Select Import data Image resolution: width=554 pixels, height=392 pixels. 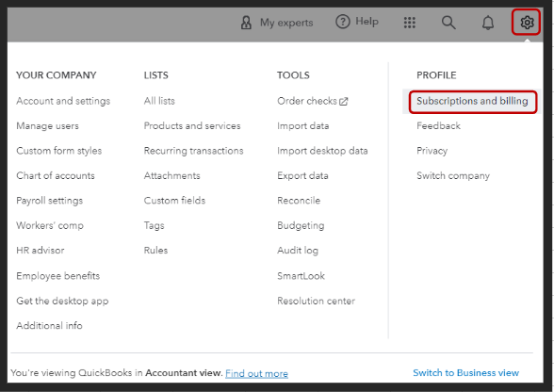[x=303, y=126]
